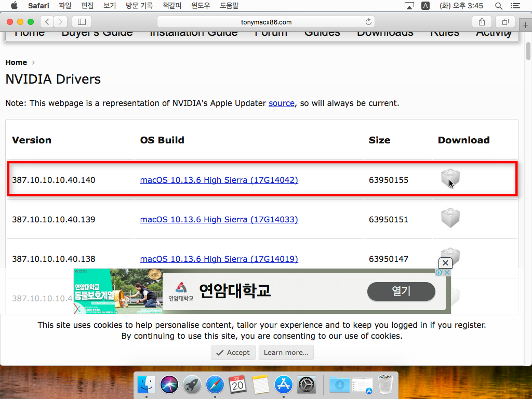Click size value 63950155
This screenshot has height=399, width=532.
pyautogui.click(x=389, y=180)
